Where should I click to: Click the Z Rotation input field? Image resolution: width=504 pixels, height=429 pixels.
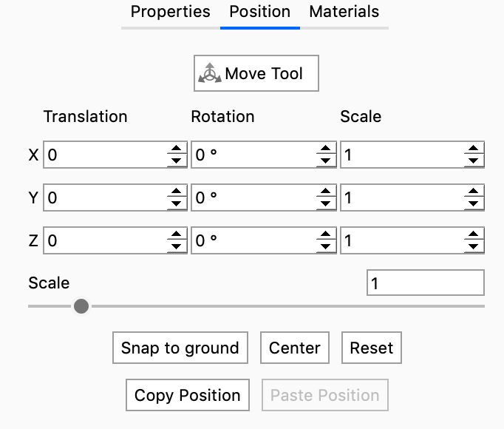253,240
